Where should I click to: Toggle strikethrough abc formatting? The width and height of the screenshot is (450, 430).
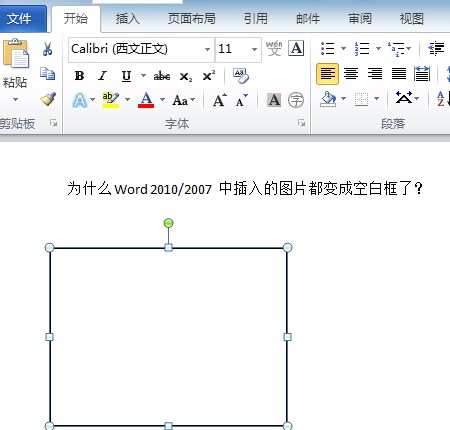click(x=162, y=76)
